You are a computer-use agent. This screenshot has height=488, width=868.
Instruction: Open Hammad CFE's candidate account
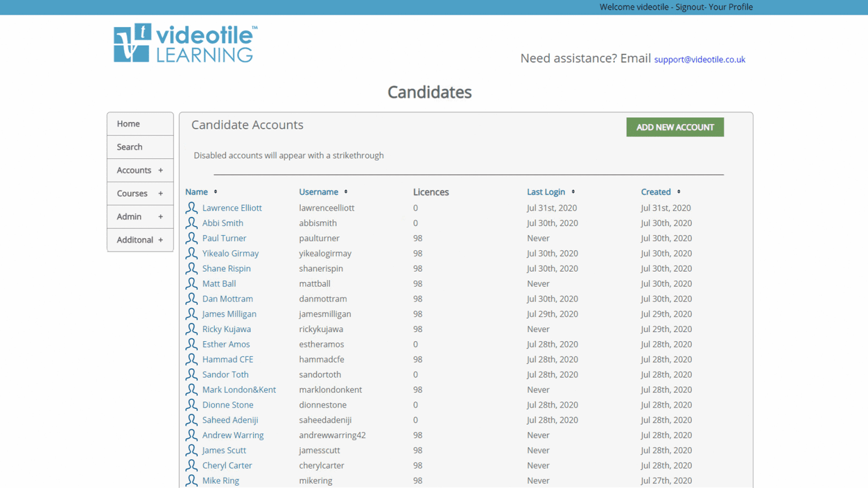(228, 359)
